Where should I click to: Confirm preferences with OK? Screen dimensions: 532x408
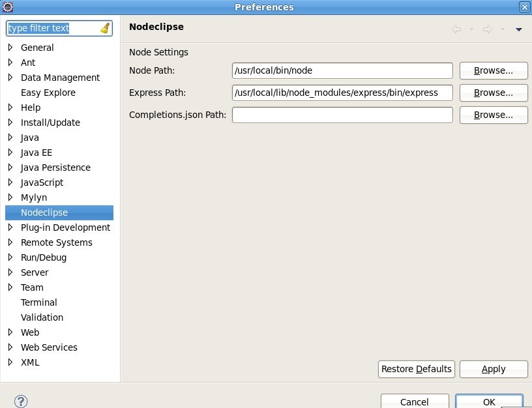(x=489, y=401)
